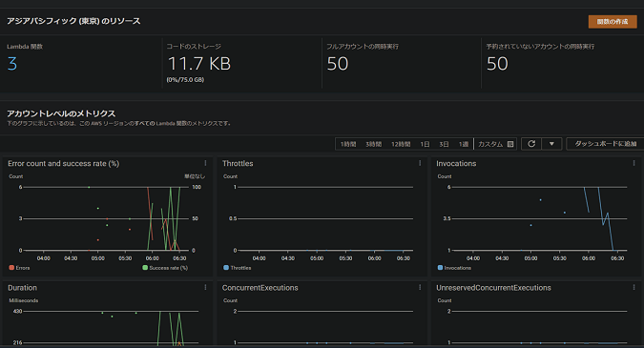Click the Error count and success rate title
This screenshot has width=644, height=348.
tap(63, 163)
